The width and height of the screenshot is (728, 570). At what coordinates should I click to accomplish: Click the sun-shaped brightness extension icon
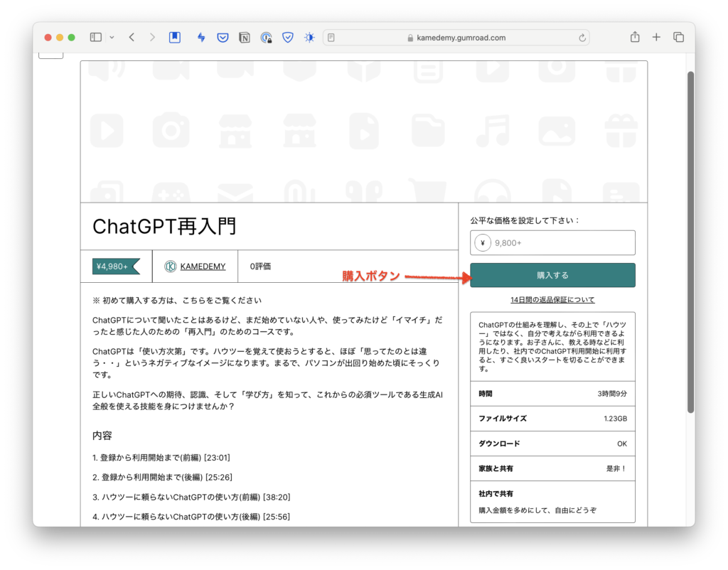[309, 38]
